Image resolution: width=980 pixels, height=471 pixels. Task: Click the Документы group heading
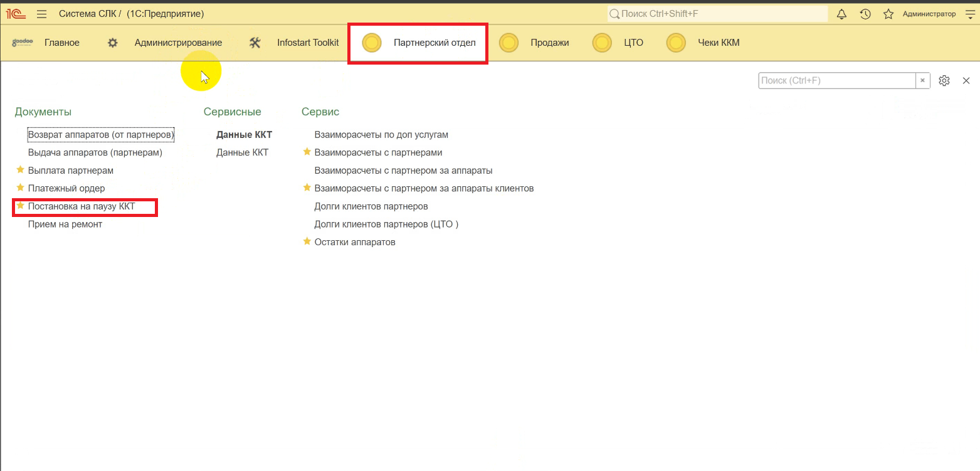pyautogui.click(x=43, y=112)
